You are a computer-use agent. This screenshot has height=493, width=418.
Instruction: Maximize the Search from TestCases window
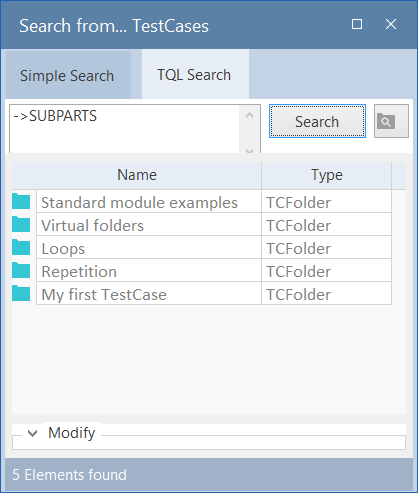click(x=357, y=24)
